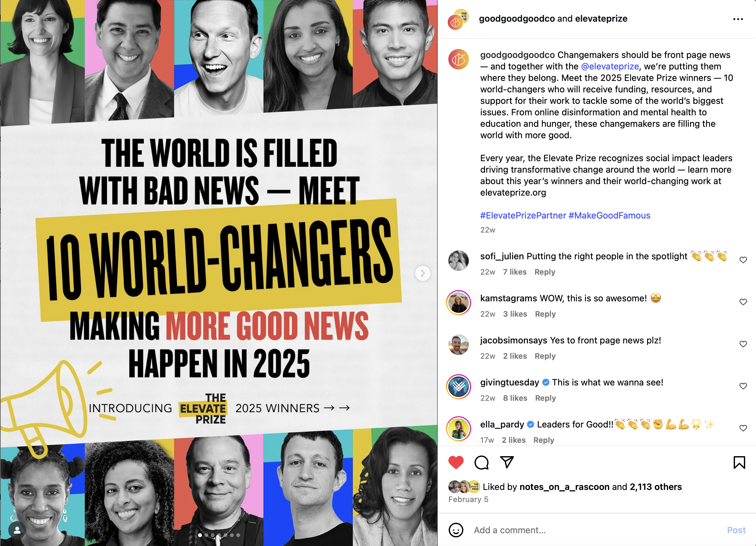Image resolution: width=756 pixels, height=546 pixels.
Task: Like the givingtuesday comment heart
Action: (743, 386)
